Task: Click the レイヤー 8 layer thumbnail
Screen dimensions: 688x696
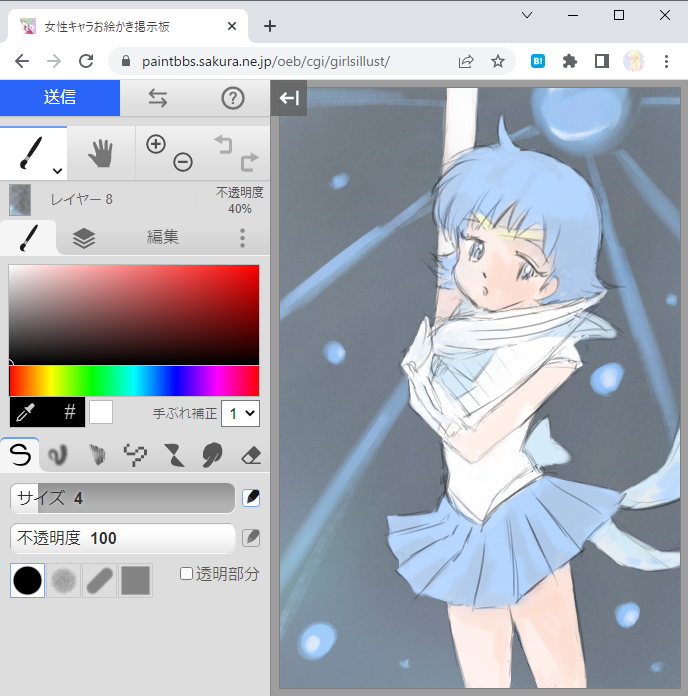Action: click(20, 200)
